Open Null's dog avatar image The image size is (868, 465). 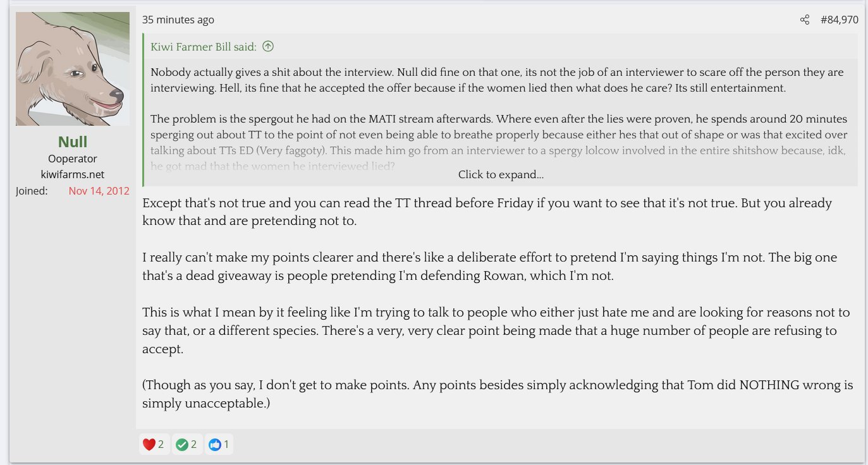(73, 69)
